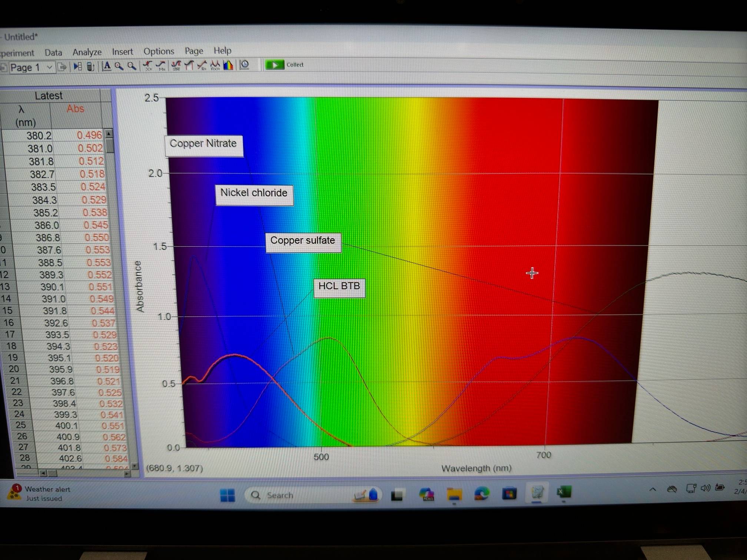Click the Autoscale graph icon

pyautogui.click(x=106, y=66)
